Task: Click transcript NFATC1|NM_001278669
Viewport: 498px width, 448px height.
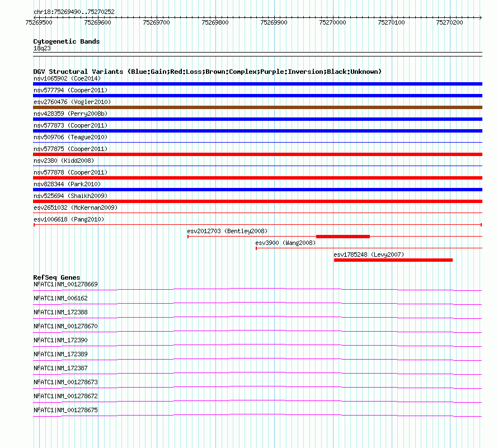Action: pos(65,284)
